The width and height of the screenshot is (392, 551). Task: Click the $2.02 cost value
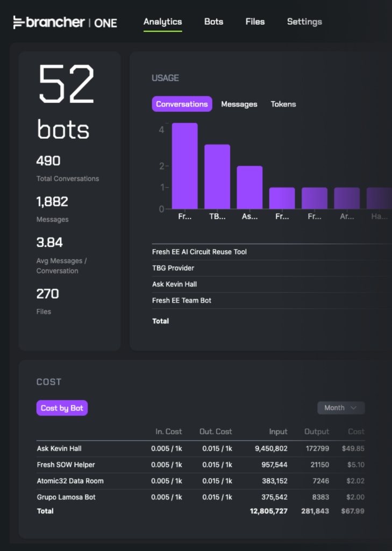click(355, 481)
